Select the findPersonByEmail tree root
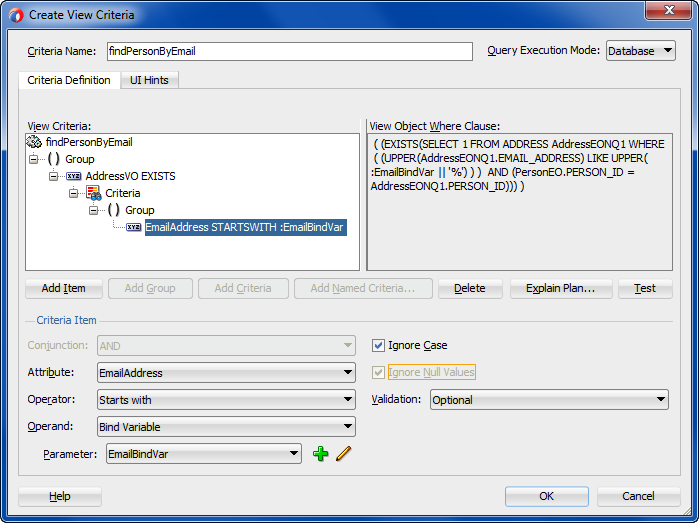Image resolution: width=699 pixels, height=523 pixels. click(89, 142)
